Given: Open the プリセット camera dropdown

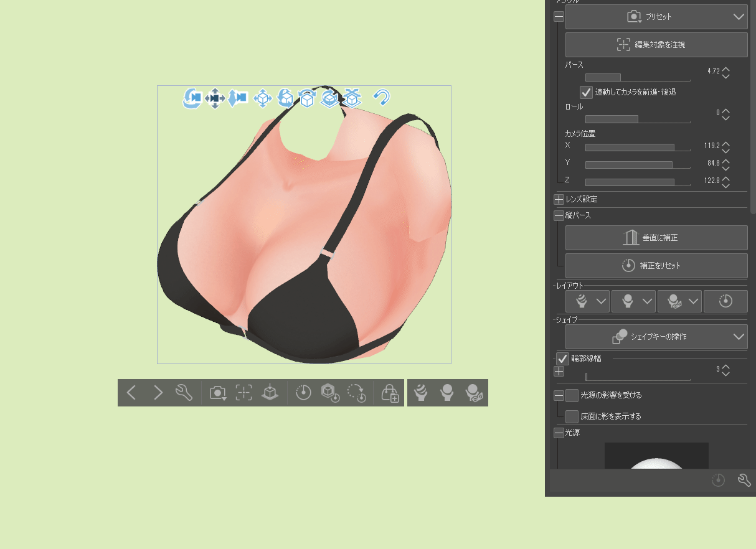Looking at the screenshot, I should pyautogui.click(x=656, y=17).
